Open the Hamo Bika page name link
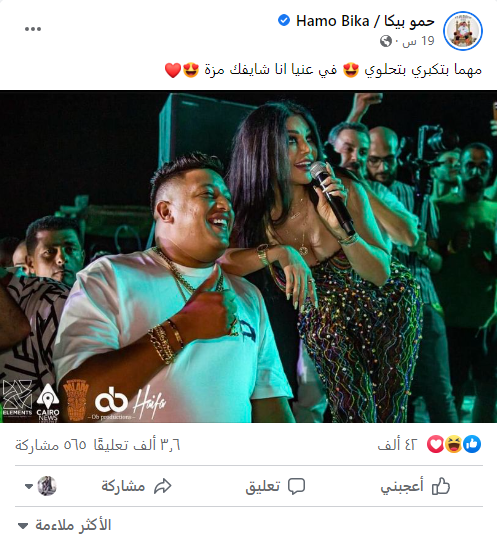The image size is (497, 540). (365, 21)
